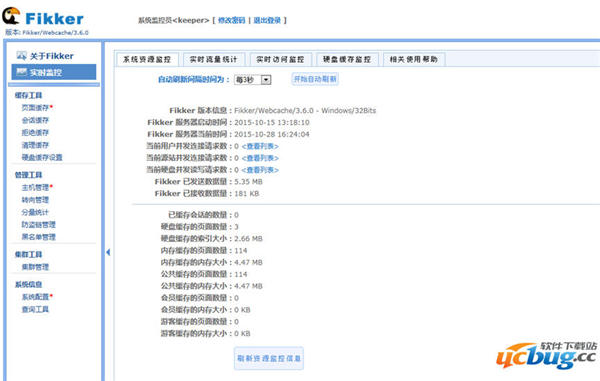The width and height of the screenshot is (600, 381).
Task: Open 查看列表 for 当前源站并发连接请求数
Action: pos(260,158)
